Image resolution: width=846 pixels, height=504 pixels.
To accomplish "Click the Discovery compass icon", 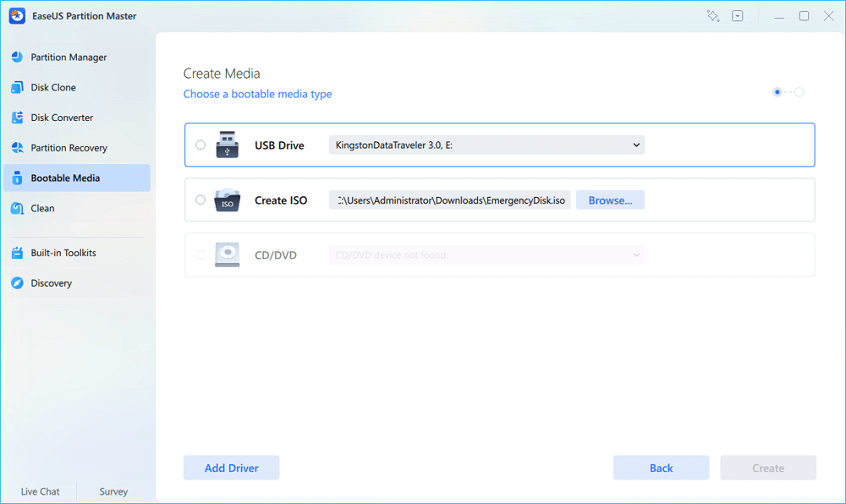I will [17, 282].
